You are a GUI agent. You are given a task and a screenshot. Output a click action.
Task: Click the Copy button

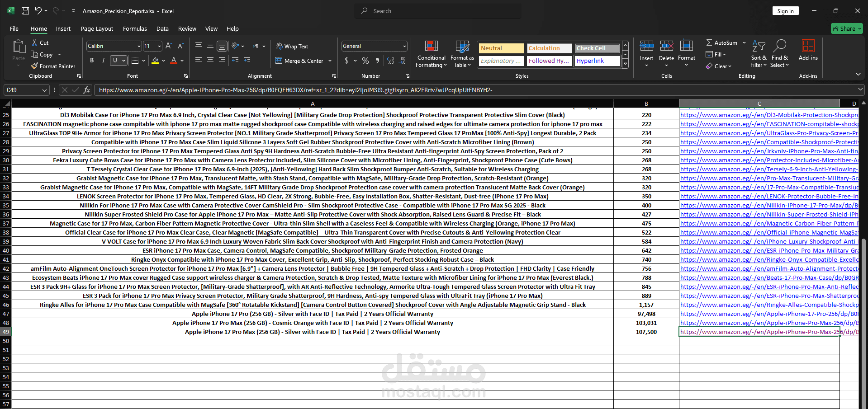(x=42, y=54)
